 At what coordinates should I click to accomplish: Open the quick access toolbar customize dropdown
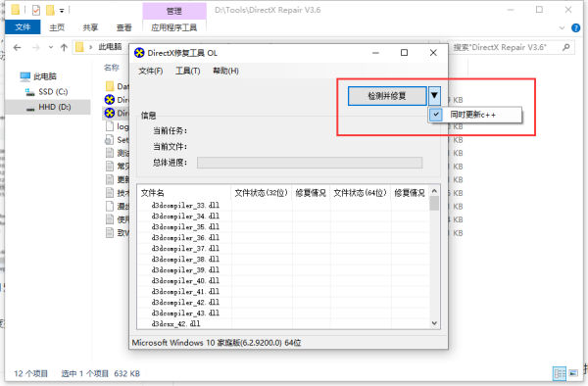(62, 11)
